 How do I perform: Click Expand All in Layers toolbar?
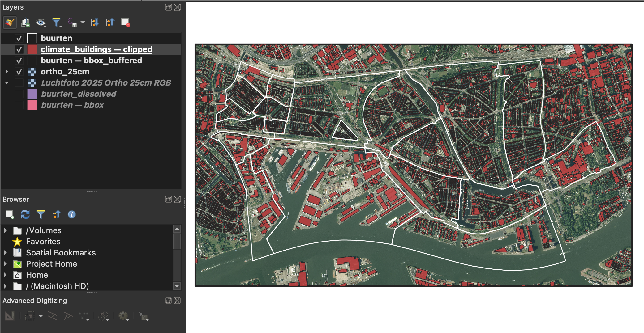pyautogui.click(x=95, y=22)
